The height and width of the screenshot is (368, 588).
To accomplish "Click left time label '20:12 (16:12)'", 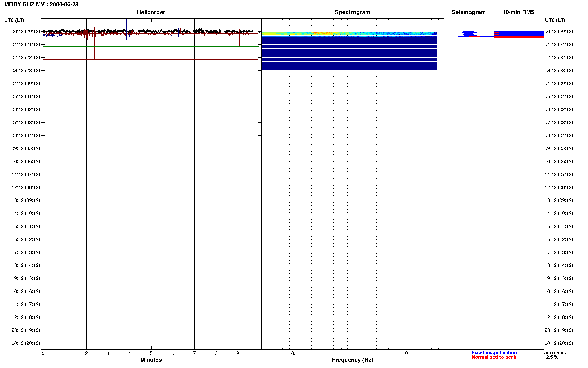I will pos(26,291).
